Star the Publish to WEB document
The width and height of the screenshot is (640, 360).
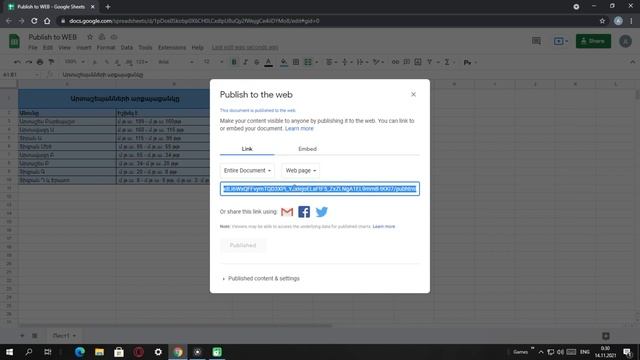point(90,37)
